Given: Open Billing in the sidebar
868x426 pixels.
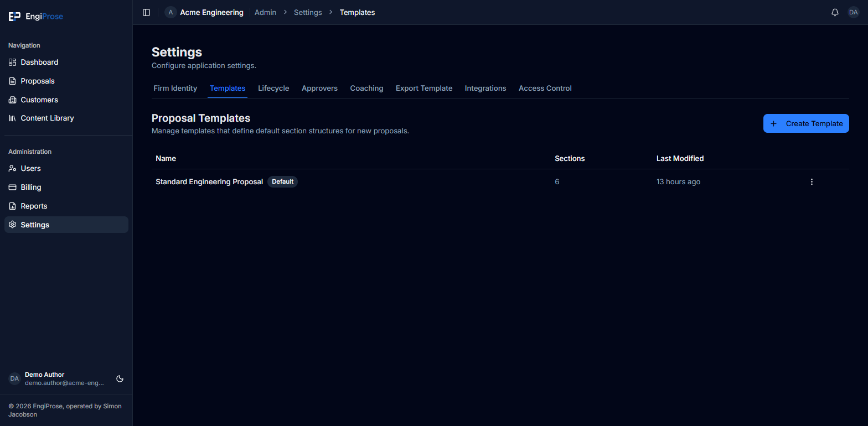Looking at the screenshot, I should (x=66, y=187).
